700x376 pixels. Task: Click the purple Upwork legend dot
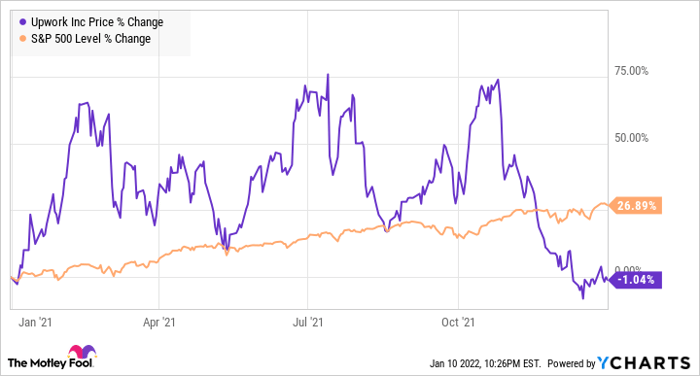tap(23, 22)
